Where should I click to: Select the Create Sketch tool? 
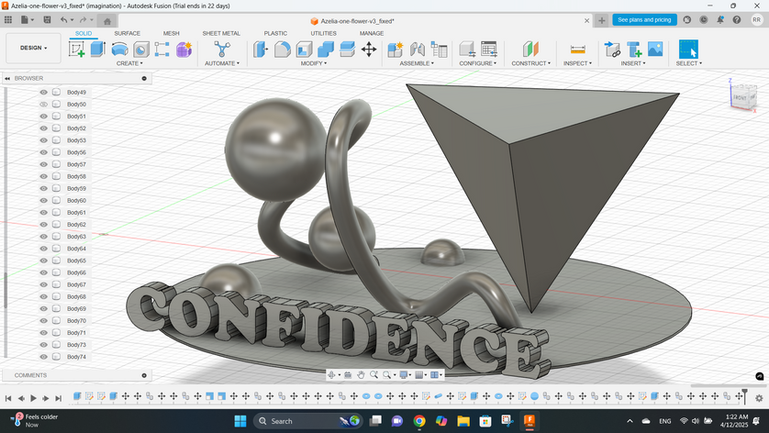[x=77, y=49]
